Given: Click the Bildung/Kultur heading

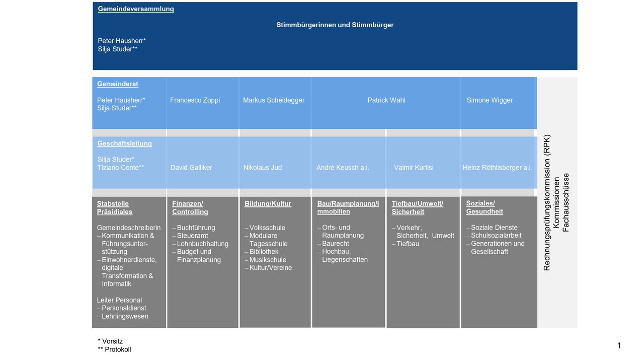Looking at the screenshot, I should 268,203.
